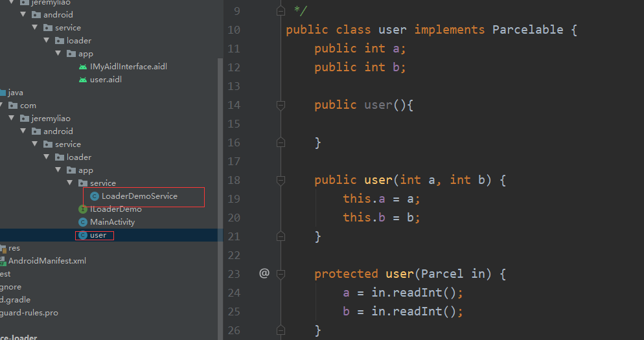The height and width of the screenshot is (340, 644).
Task: Click the comment fold end marker on line 9
Action: (281, 10)
